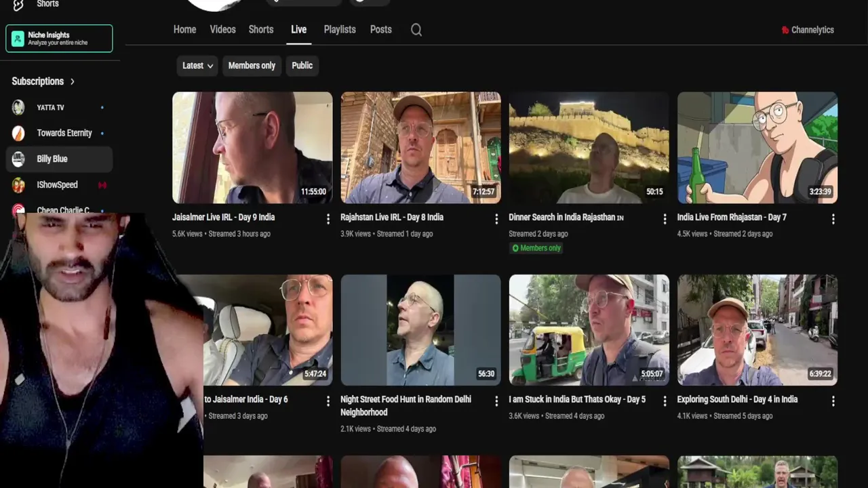Click the live indicator beside IShowSpeed
This screenshot has height=488, width=868.
point(102,185)
